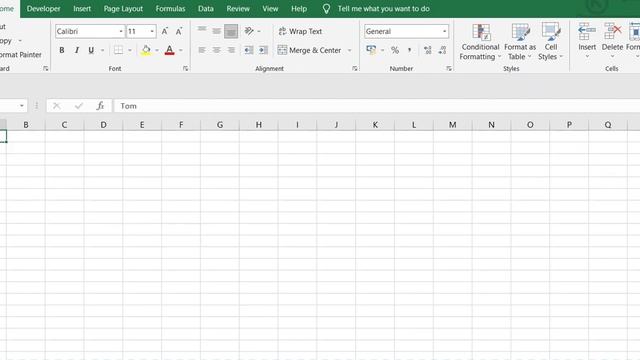Screen dimensions: 640x360
Task: Click Wrap Text button
Action: point(300,31)
